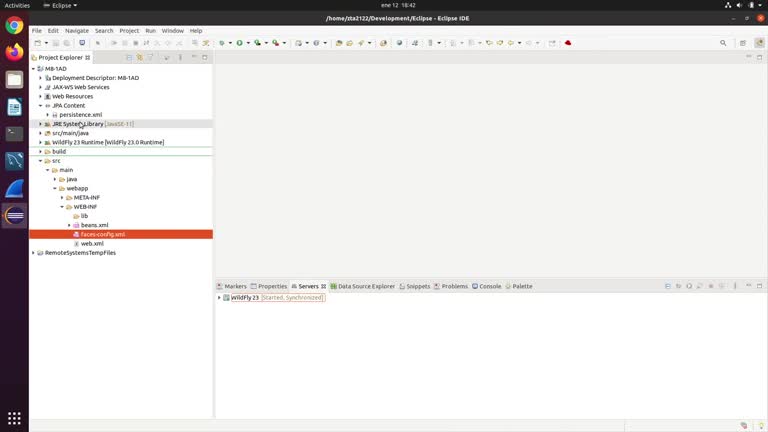Open Firefox from the dock
The height and width of the screenshot is (432, 768).
click(14, 52)
